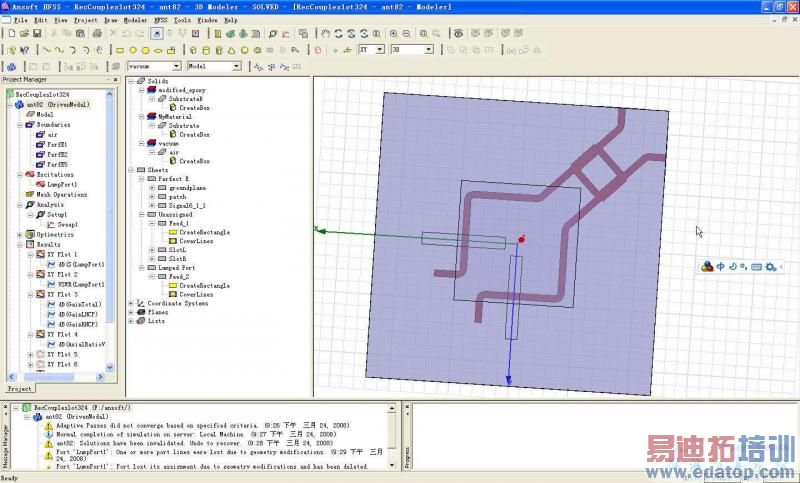
Task: Expand the Coordinate Systems node
Action: 131,303
